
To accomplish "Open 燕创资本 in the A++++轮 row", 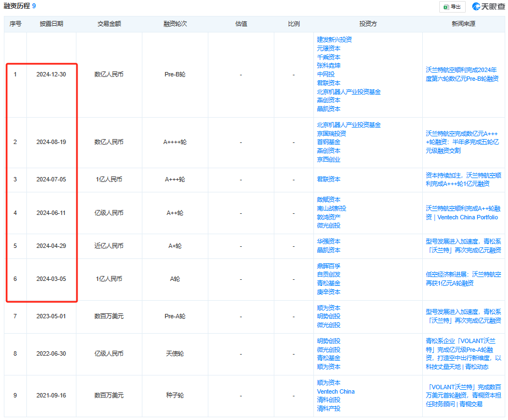I will (329, 151).
